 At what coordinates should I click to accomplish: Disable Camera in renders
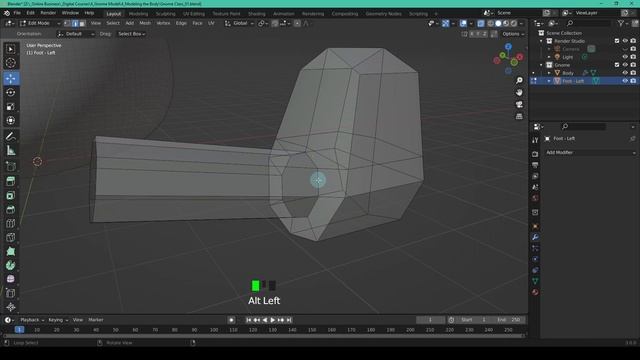pyautogui.click(x=633, y=49)
